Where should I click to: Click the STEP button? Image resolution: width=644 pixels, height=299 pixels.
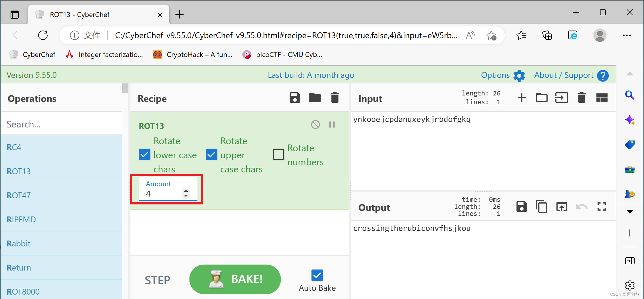tap(157, 280)
